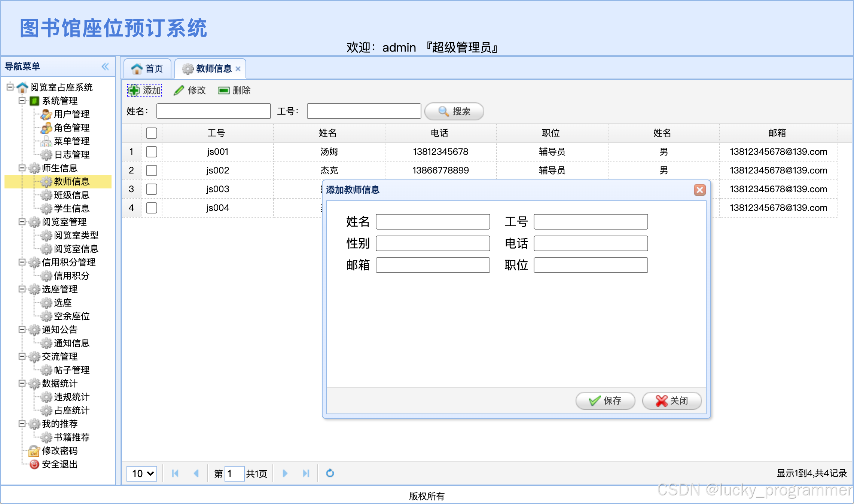The width and height of the screenshot is (854, 504).
Task: Close the 教师信息 tab with x
Action: (238, 69)
